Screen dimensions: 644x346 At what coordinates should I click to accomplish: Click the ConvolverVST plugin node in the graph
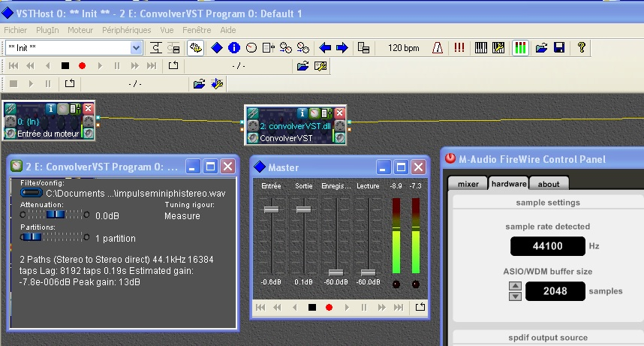[x=296, y=125]
